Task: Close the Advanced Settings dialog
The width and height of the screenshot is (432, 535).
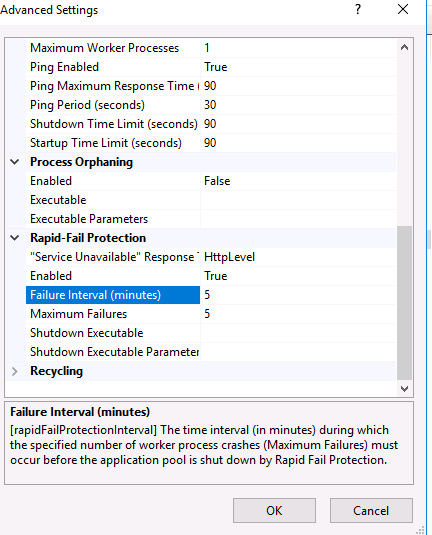Action: tap(403, 9)
